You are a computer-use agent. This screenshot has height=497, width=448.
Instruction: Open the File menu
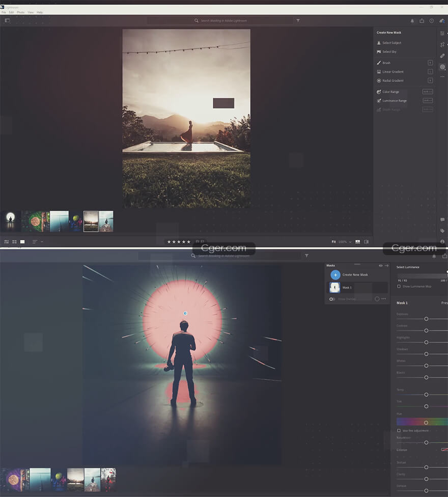pyautogui.click(x=4, y=12)
